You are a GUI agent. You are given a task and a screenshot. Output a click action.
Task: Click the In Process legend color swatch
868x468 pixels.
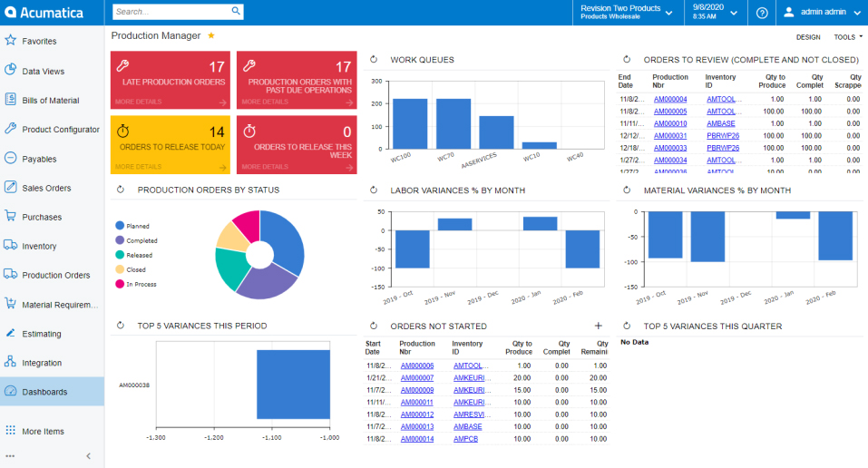click(120, 284)
